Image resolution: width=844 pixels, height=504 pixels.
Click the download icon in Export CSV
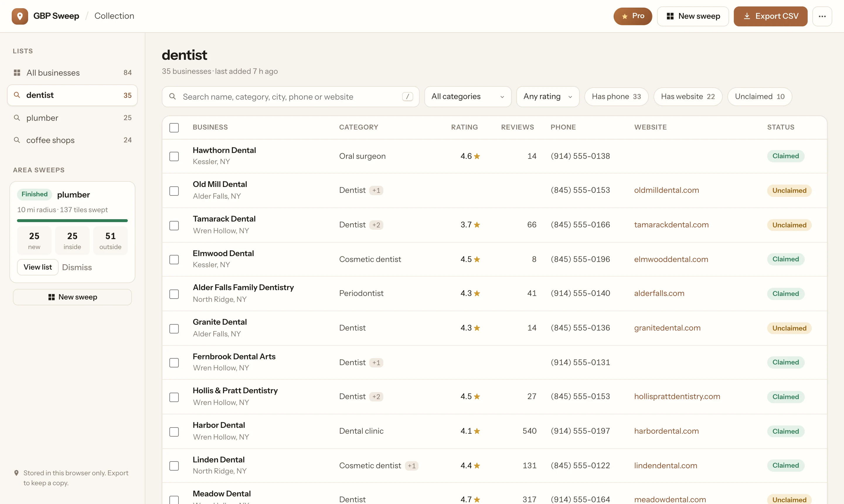746,16
